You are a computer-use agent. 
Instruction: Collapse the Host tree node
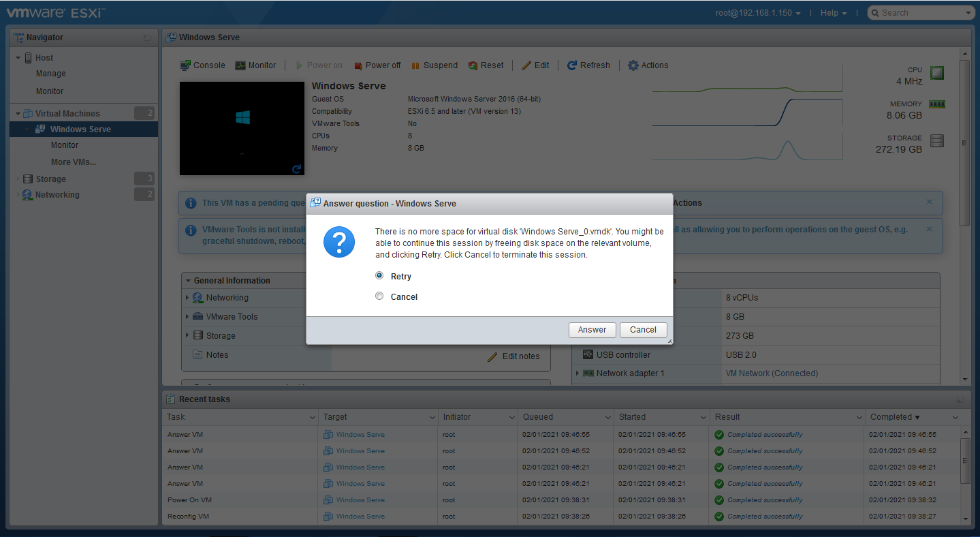click(x=18, y=58)
